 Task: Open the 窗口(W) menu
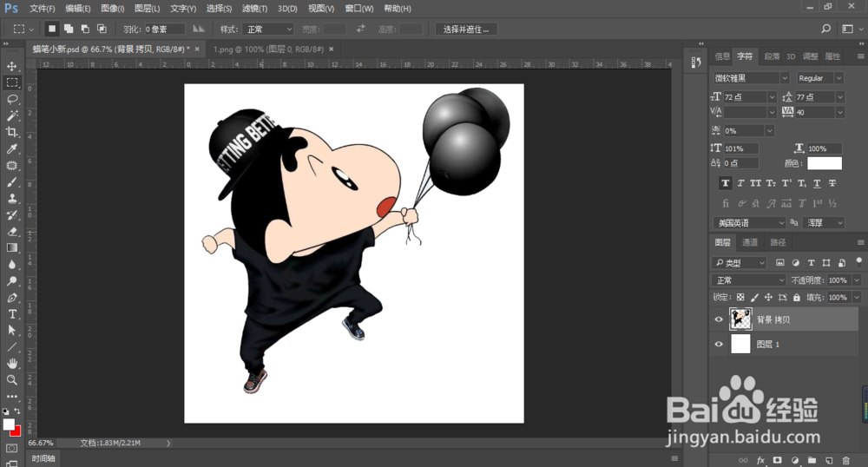[359, 9]
